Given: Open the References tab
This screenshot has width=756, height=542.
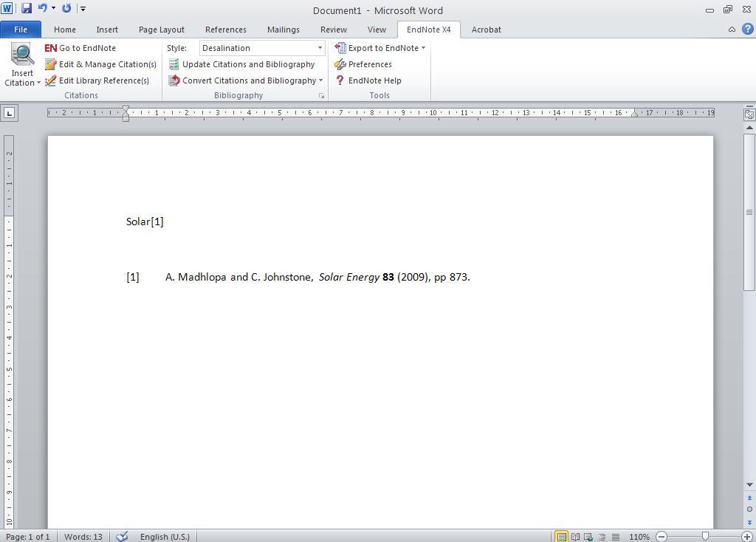Looking at the screenshot, I should click(x=226, y=30).
